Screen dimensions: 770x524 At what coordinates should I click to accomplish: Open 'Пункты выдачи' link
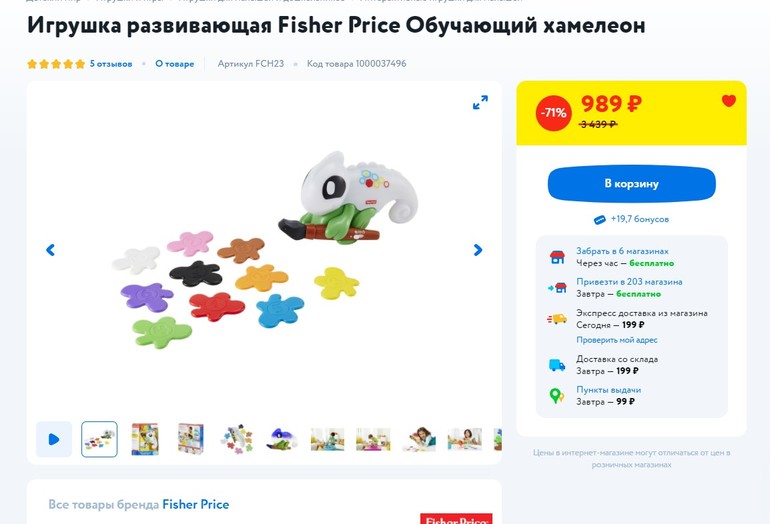(x=608, y=390)
